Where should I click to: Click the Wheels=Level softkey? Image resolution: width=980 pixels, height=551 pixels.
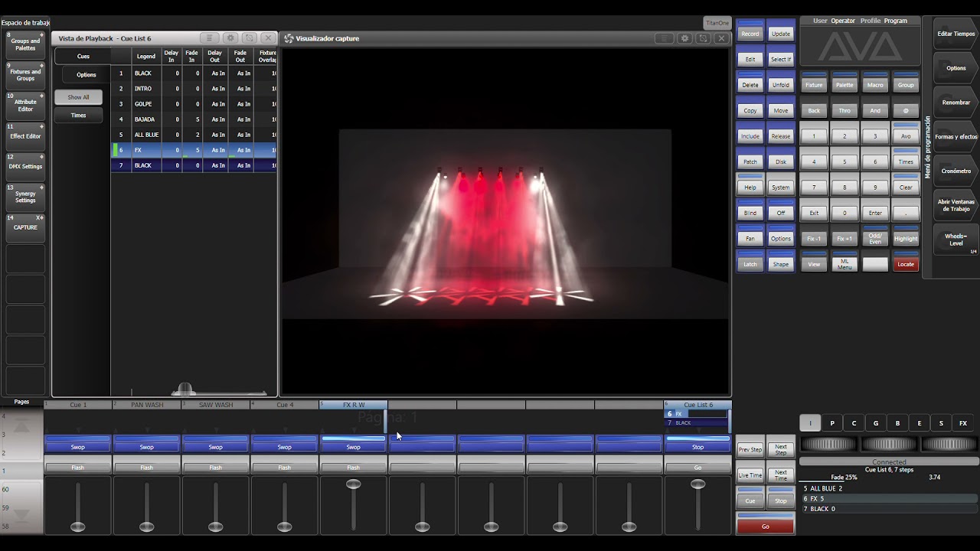tap(955, 240)
